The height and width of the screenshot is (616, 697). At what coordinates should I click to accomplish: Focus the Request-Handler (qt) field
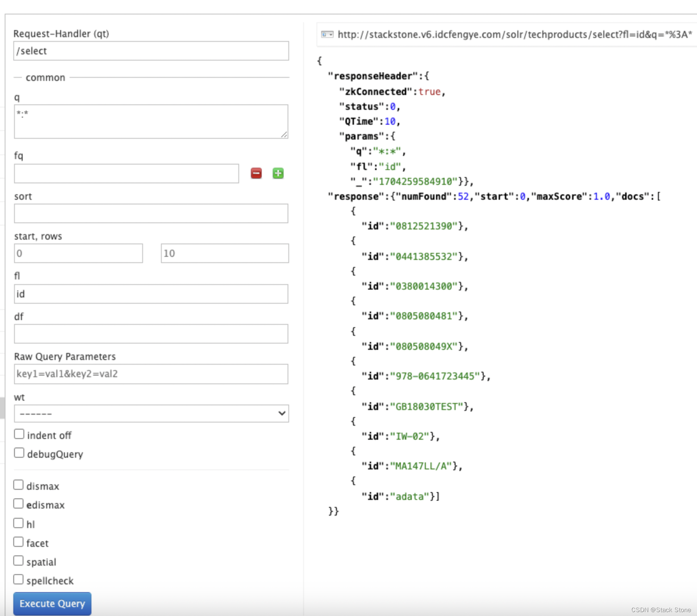coord(151,51)
